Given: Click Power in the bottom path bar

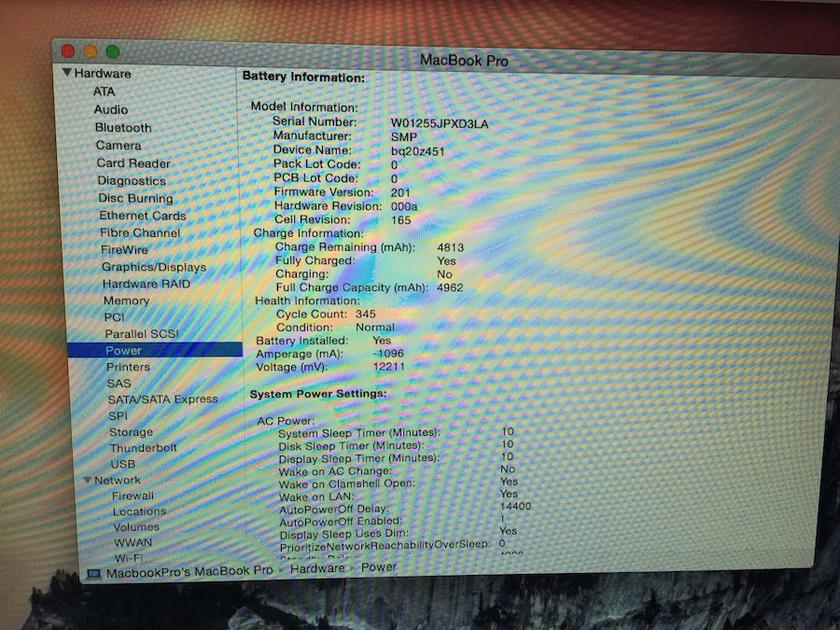Looking at the screenshot, I should [379, 567].
